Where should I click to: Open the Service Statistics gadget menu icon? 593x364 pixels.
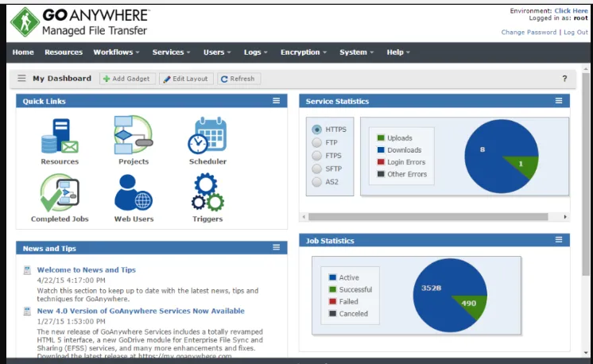pyautogui.click(x=559, y=101)
